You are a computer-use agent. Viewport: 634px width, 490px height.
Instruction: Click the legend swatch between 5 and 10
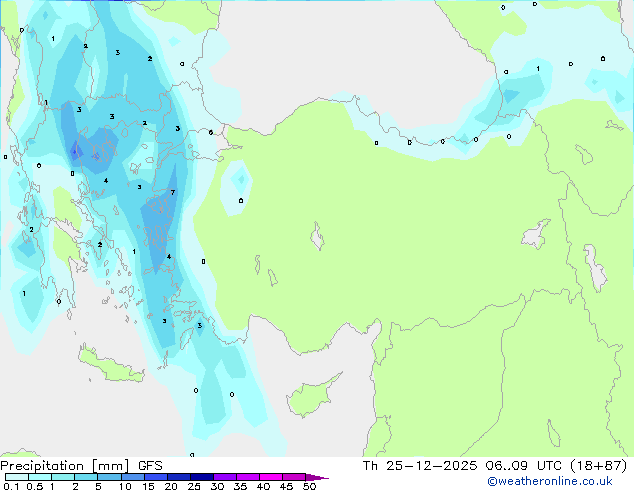point(110,477)
